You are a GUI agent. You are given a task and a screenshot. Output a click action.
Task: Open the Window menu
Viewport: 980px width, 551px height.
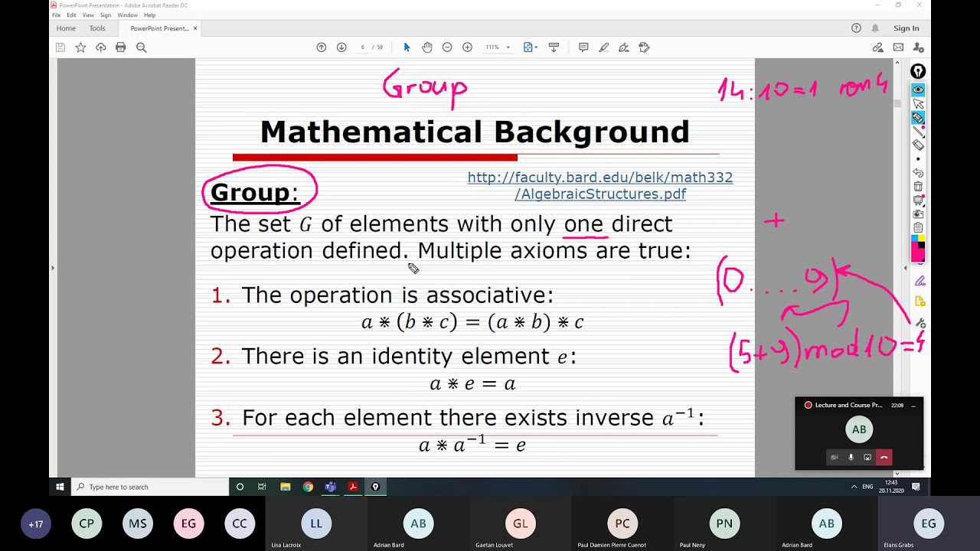point(128,15)
